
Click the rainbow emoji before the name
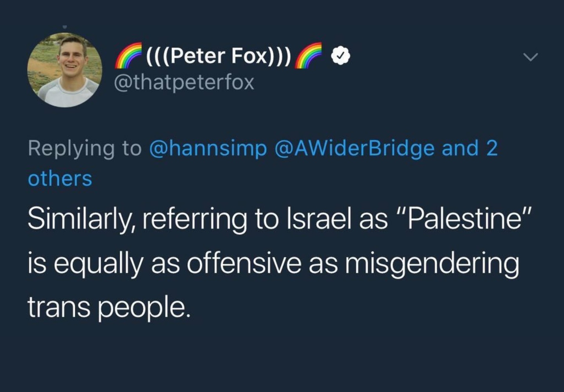(129, 56)
